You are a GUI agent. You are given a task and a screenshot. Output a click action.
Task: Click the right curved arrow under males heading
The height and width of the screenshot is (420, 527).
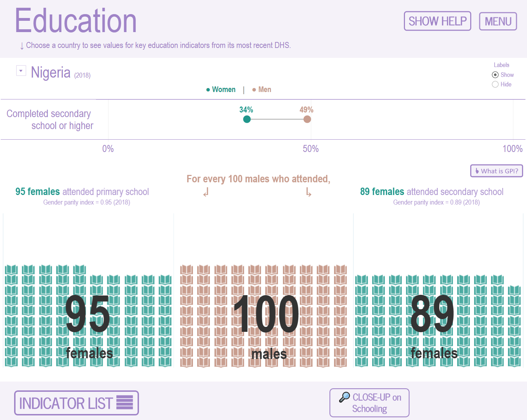point(309,193)
